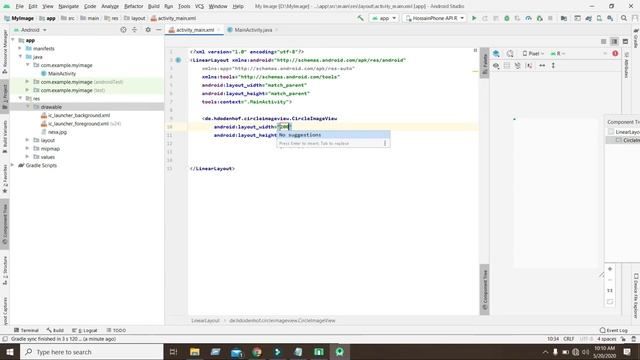This screenshot has height=360, width=640.
Task: Collapse the res folder
Action: (20, 98)
